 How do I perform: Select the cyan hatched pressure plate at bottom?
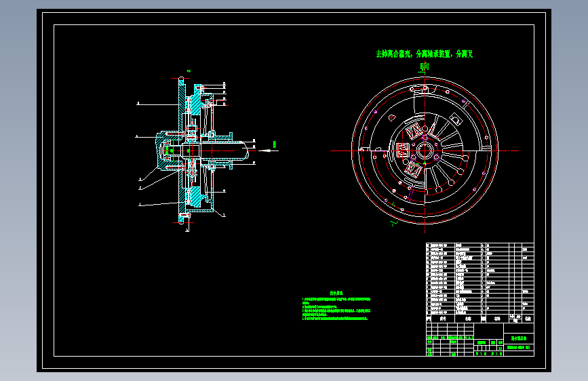click(195, 196)
